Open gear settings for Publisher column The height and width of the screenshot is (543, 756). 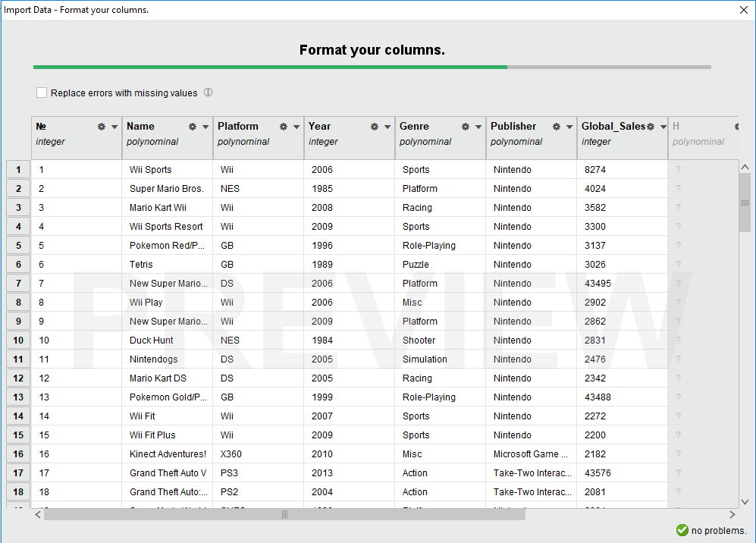point(557,127)
